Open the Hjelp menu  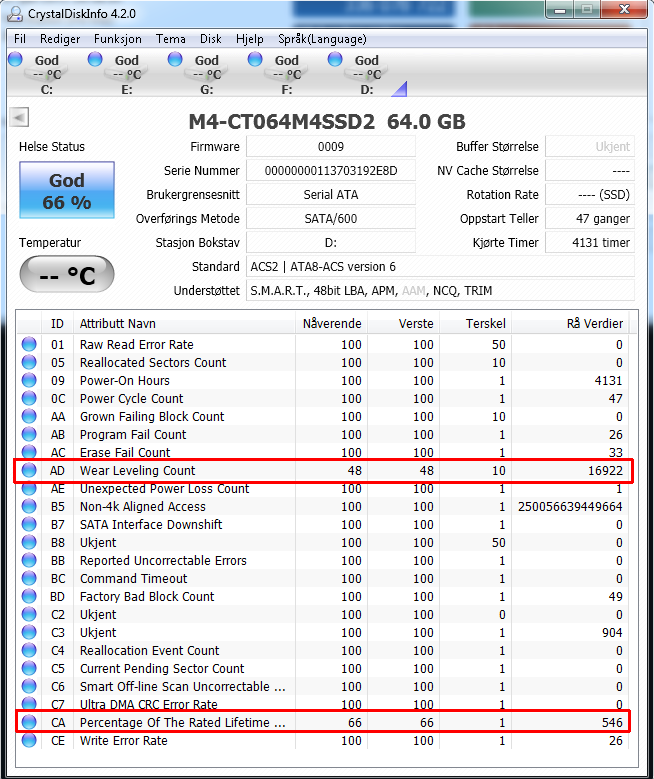pyautogui.click(x=249, y=39)
